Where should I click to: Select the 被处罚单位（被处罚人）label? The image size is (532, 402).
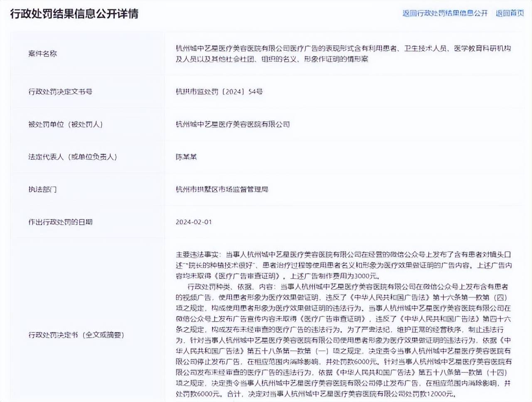pyautogui.click(x=65, y=124)
